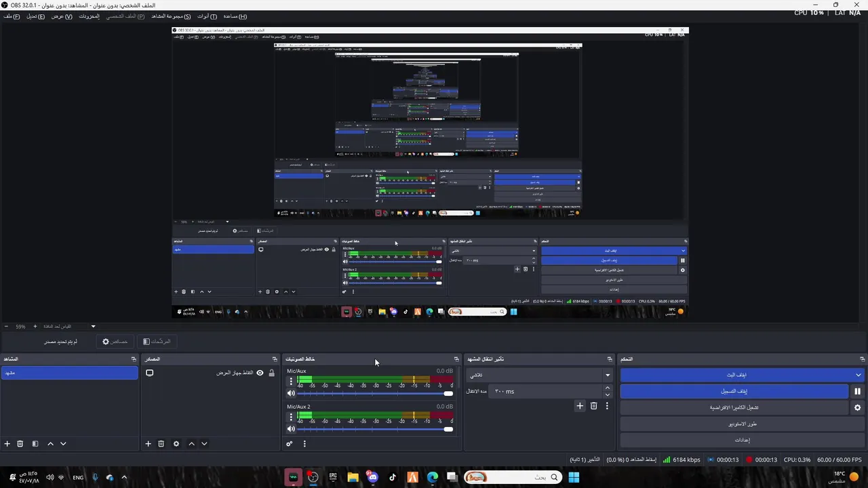This screenshot has height=488, width=868.
Task: Open the ملف (File) menu
Action: 12,16
